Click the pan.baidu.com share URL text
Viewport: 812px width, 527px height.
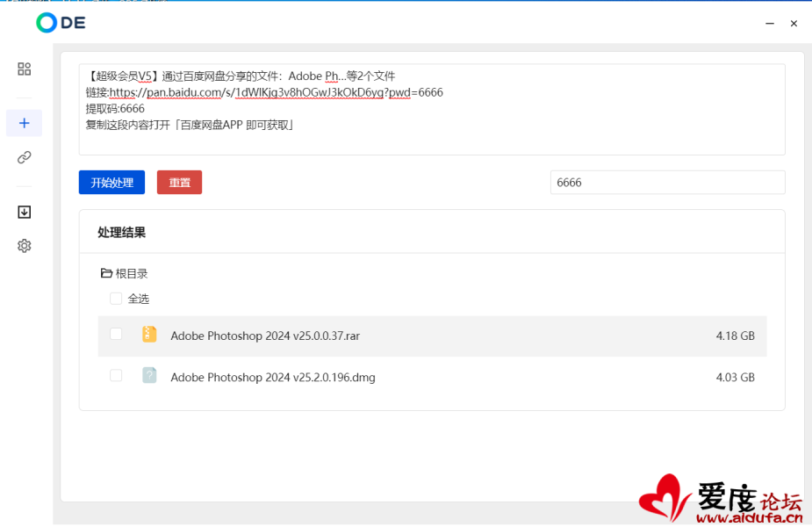tap(276, 92)
